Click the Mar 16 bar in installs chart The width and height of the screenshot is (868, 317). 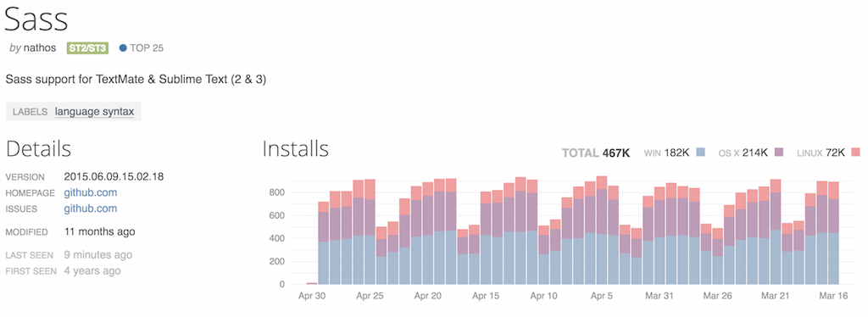tap(833, 233)
